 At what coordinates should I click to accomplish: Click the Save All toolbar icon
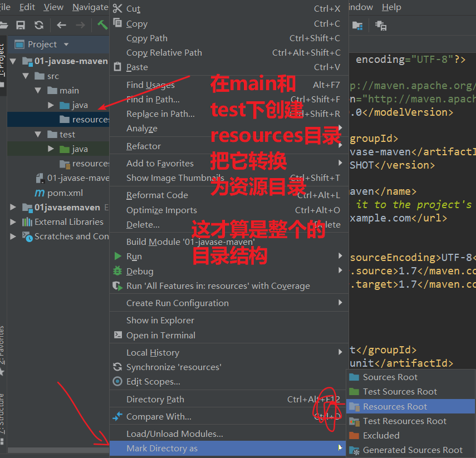(21, 25)
